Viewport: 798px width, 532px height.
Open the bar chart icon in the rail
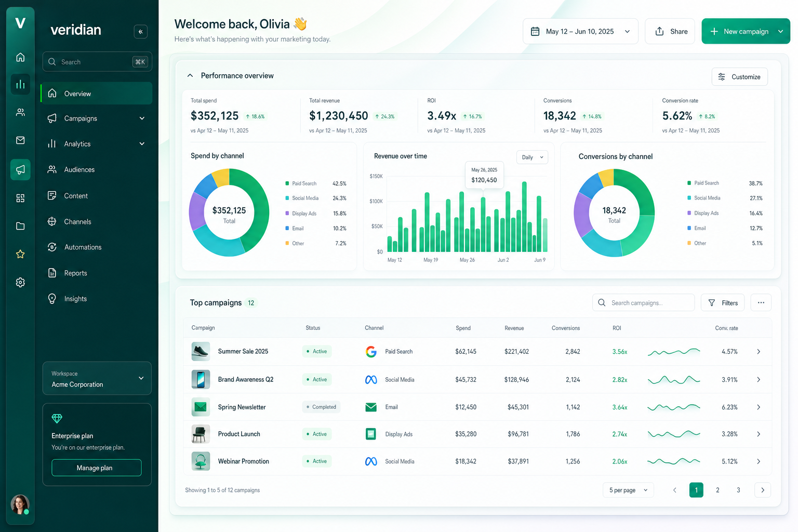20,84
